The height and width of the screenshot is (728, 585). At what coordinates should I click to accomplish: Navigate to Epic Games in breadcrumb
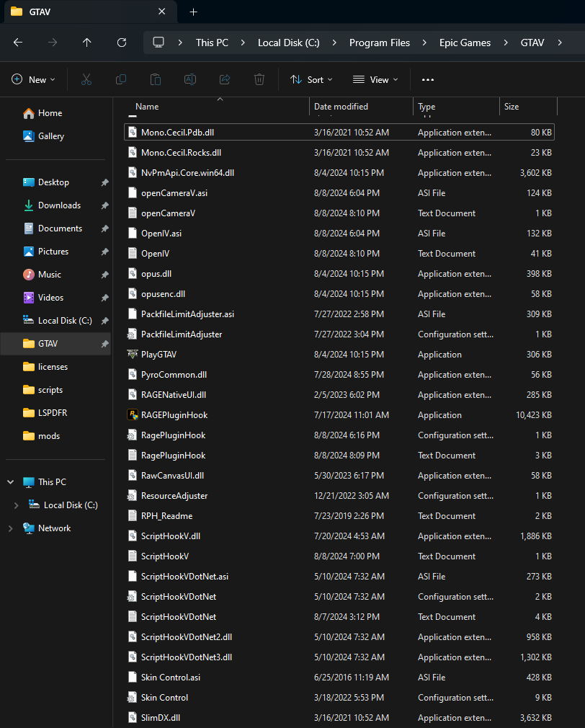[x=465, y=43]
